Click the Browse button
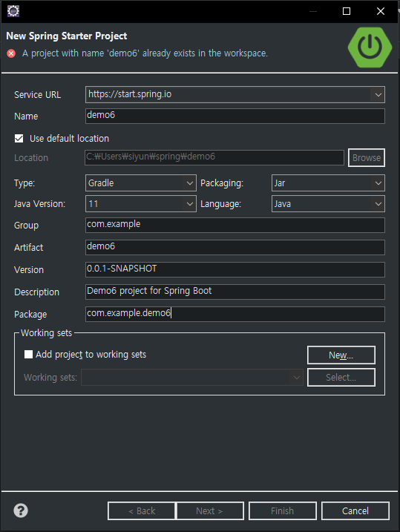The width and height of the screenshot is (400, 532). pos(367,158)
